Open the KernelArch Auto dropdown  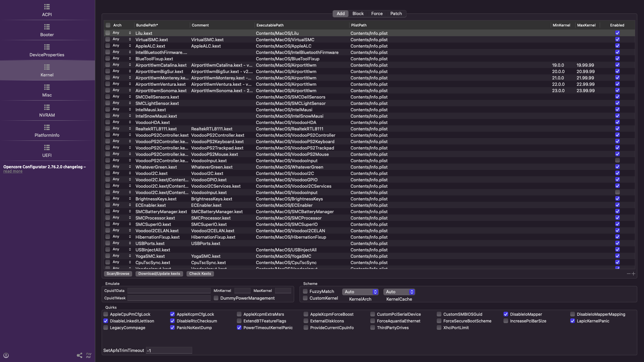360,292
